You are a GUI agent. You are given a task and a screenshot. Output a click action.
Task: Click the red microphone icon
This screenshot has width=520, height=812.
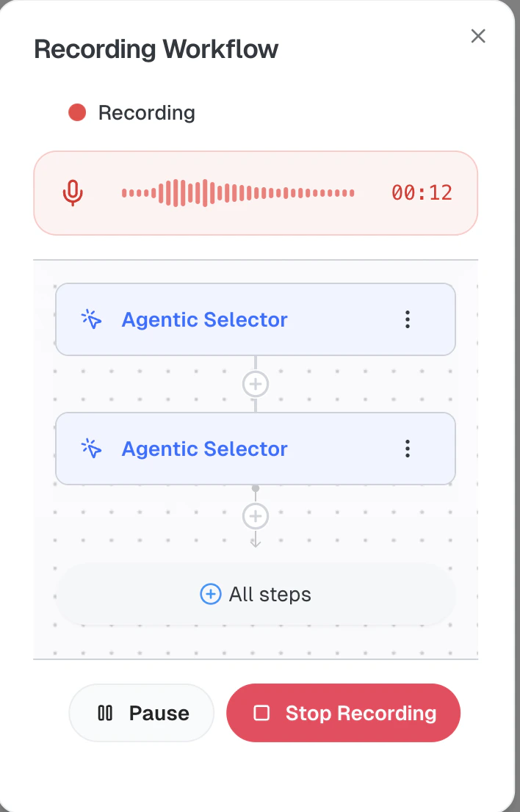[x=73, y=192]
